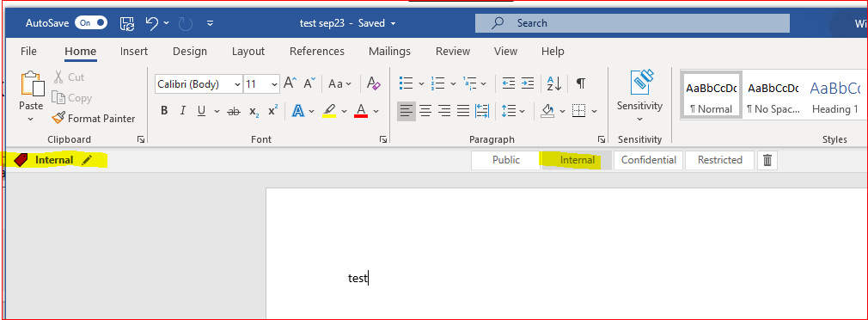Toggle underline formatting
Viewport: 868px width, 320px height.
point(201,111)
